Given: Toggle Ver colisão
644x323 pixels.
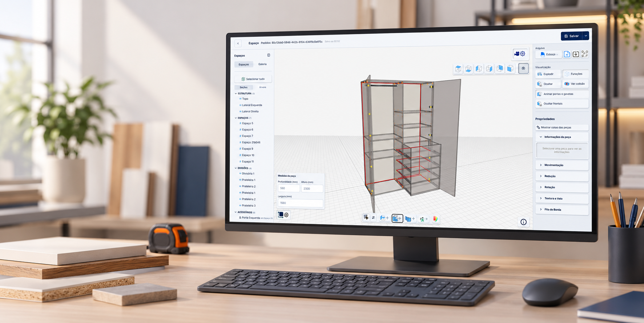Looking at the screenshot, I should [x=576, y=84].
